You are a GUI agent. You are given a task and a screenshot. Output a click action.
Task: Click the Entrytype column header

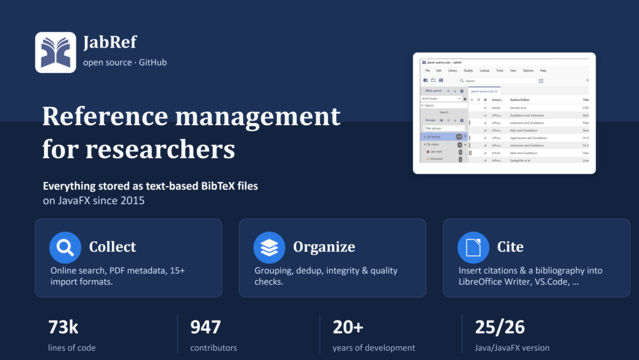(497, 100)
